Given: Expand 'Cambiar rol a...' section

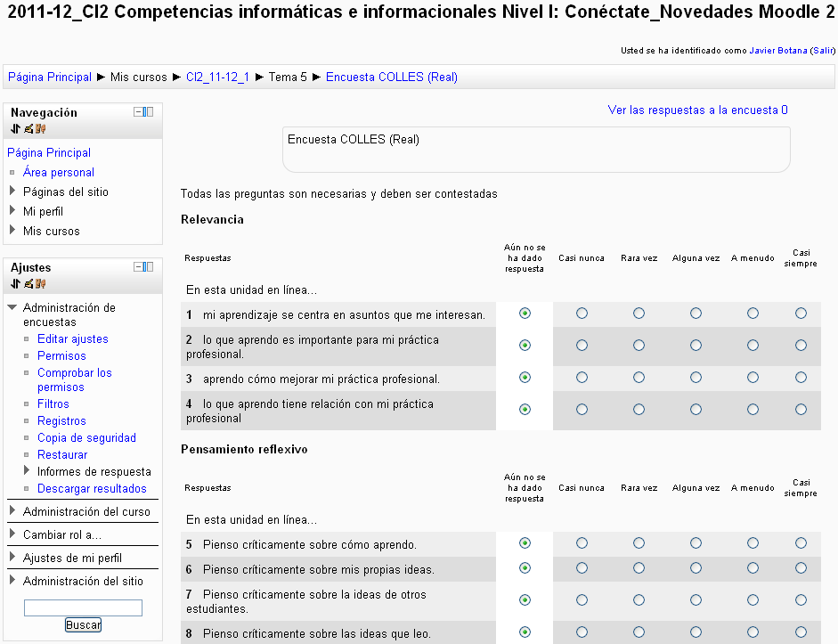Looking at the screenshot, I should point(12,534).
